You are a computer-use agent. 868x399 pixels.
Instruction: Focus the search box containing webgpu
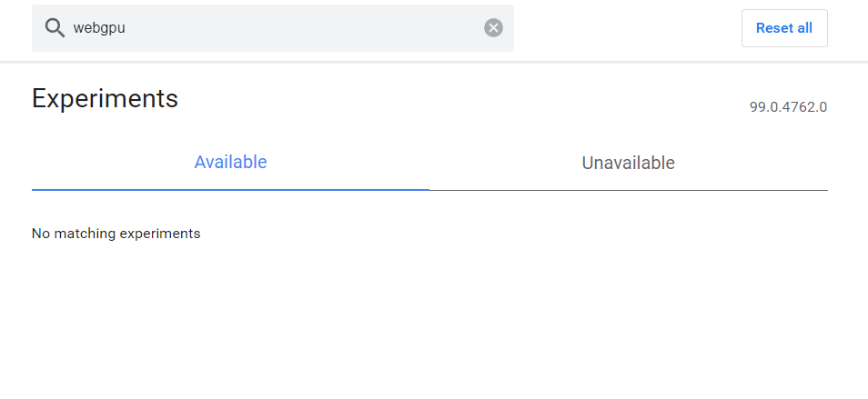(x=273, y=28)
